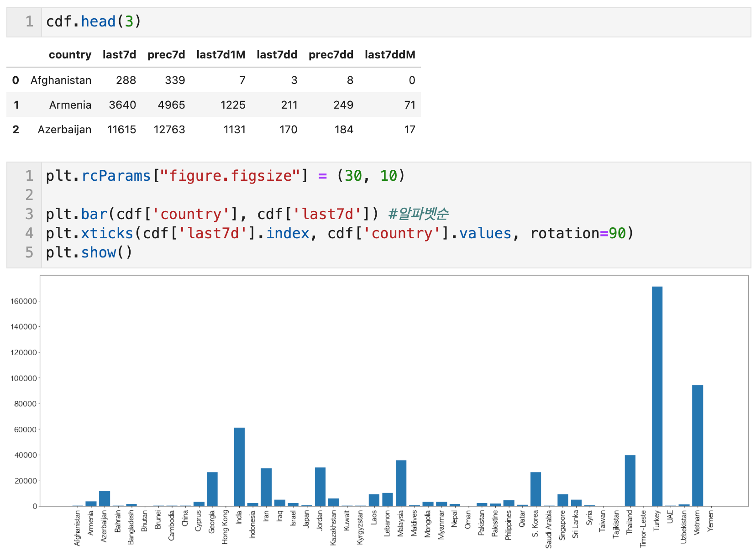Viewport: 756px width, 556px height.
Task: Select the 'country' column header
Action: (x=70, y=55)
